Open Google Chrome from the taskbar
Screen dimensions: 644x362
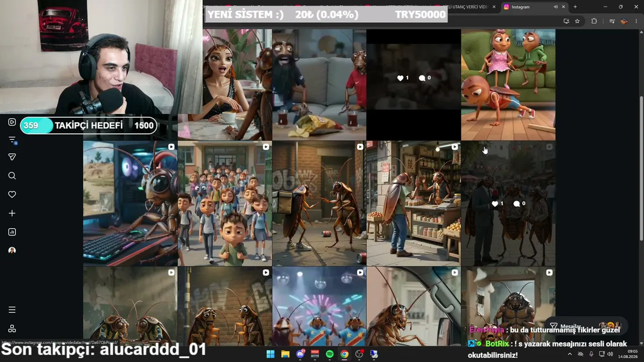[344, 354]
